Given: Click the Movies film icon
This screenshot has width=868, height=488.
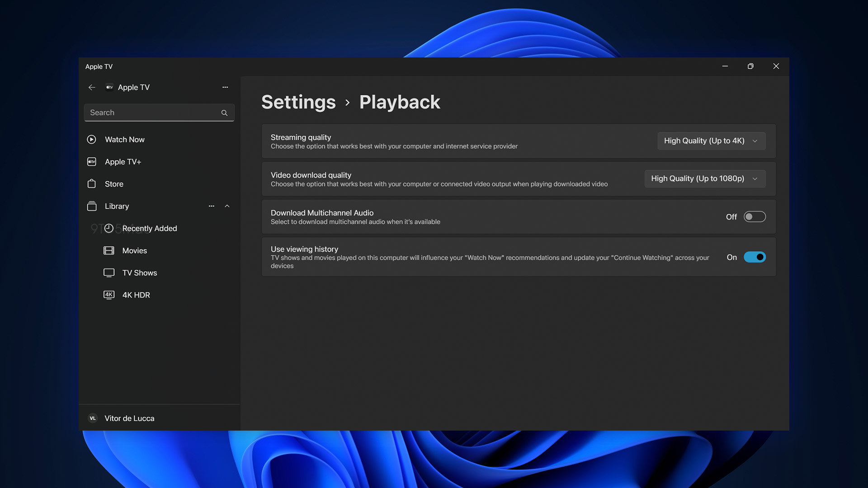Looking at the screenshot, I should [109, 250].
